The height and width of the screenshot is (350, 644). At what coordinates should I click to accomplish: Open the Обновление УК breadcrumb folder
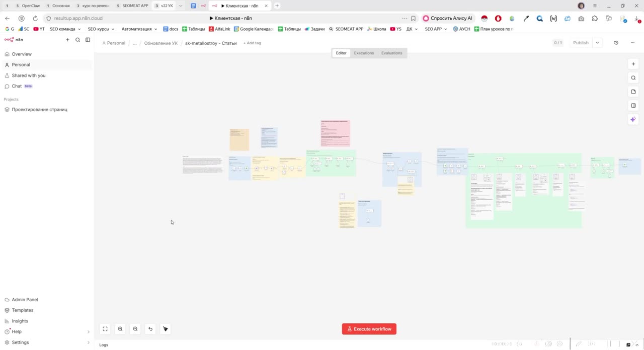pyautogui.click(x=161, y=43)
